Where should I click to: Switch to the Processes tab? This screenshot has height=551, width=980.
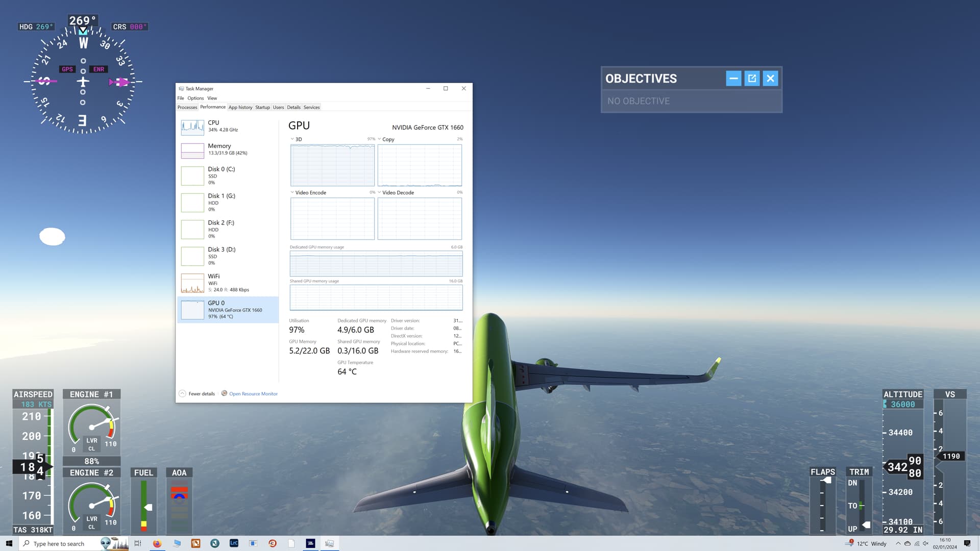(187, 107)
